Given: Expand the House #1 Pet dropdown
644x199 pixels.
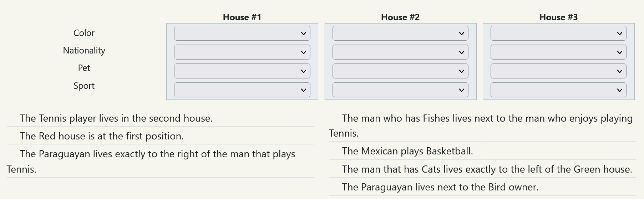Looking at the screenshot, I should coord(242,71).
